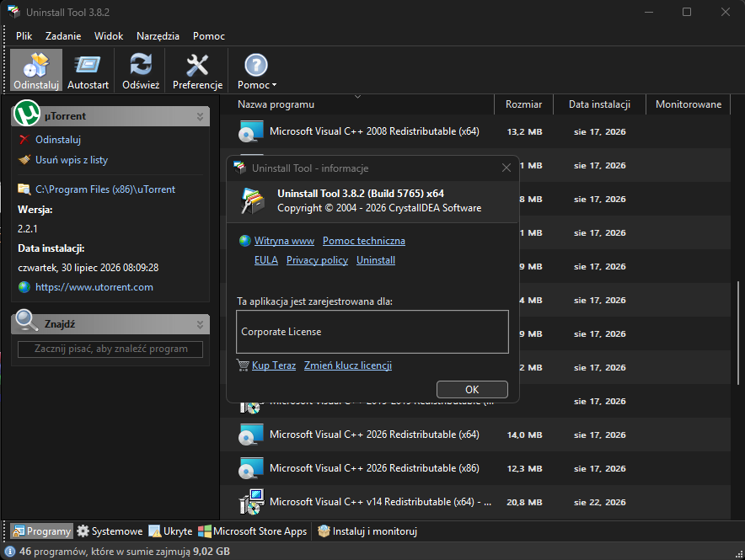Collapse the µTorrent details panel
745x560 pixels.
200,116
